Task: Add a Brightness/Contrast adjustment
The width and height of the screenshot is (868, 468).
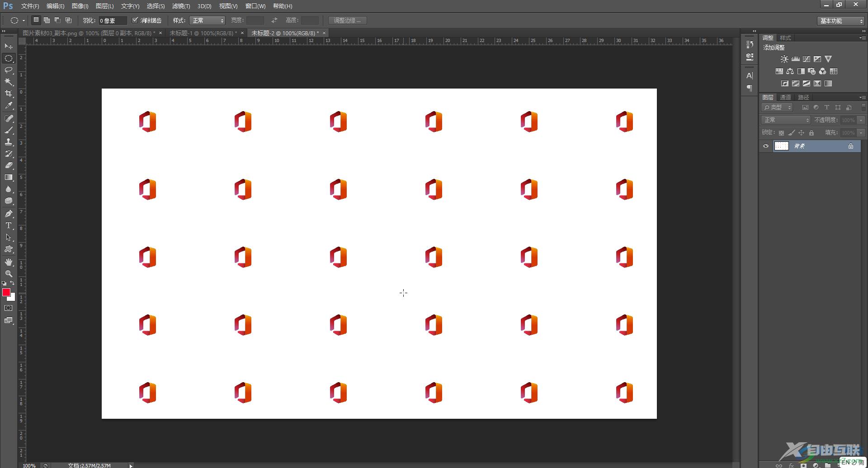Action: point(784,59)
